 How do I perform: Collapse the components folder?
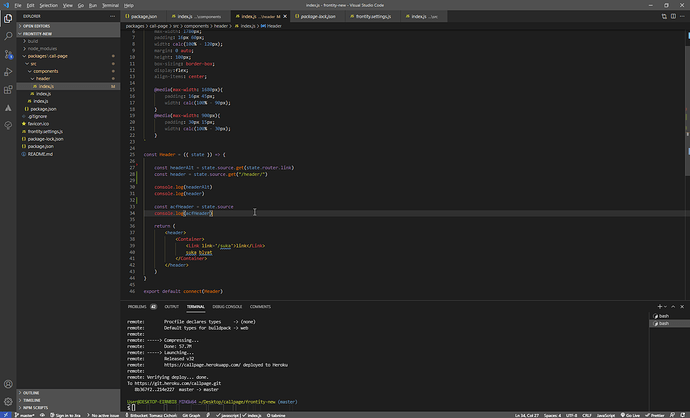(45, 71)
